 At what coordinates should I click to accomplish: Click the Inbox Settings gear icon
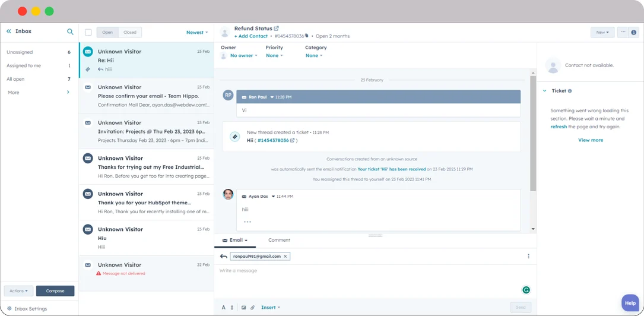[9, 308]
